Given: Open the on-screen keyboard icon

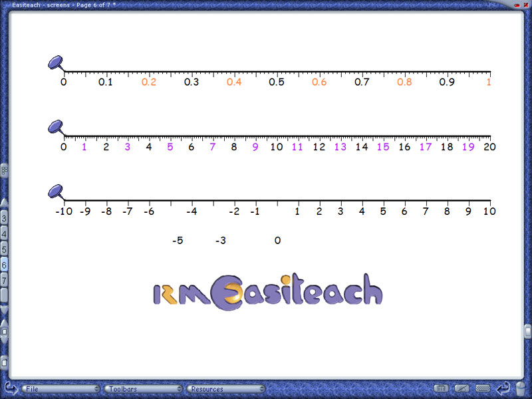Looking at the screenshot, I should [483, 388].
